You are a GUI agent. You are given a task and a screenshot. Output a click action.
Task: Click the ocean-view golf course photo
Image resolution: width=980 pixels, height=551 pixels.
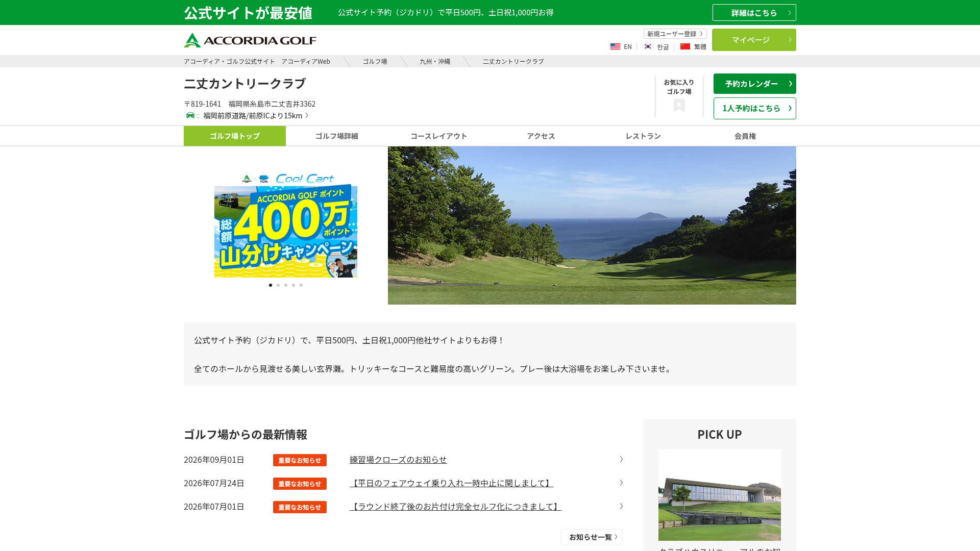pos(592,226)
